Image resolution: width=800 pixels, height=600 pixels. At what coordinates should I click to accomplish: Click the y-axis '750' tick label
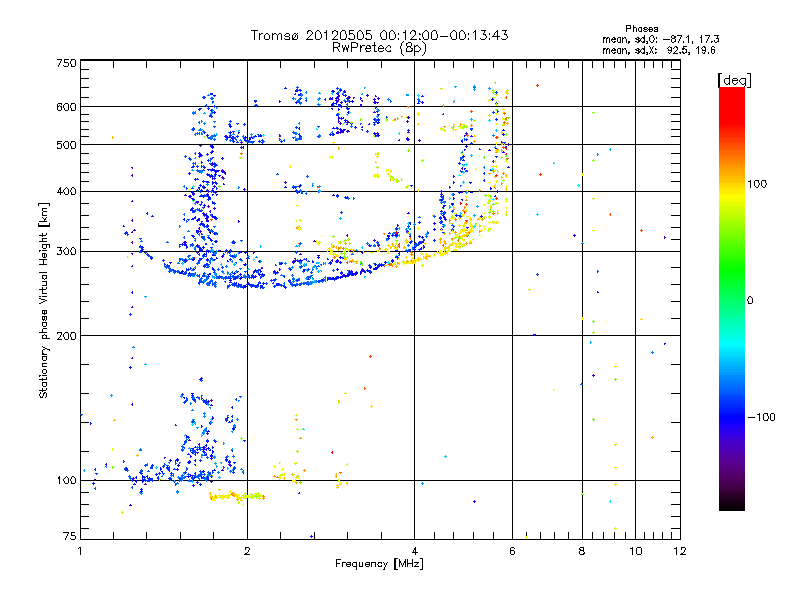[66, 63]
